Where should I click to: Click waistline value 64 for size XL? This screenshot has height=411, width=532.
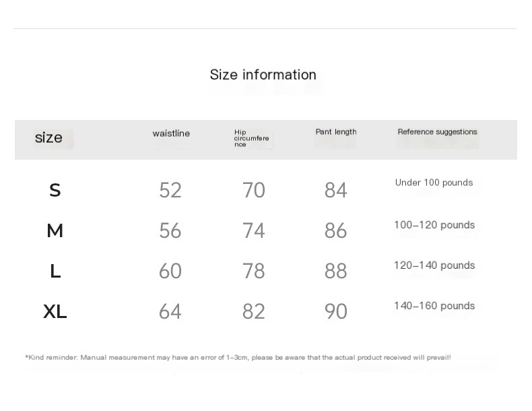pos(170,311)
